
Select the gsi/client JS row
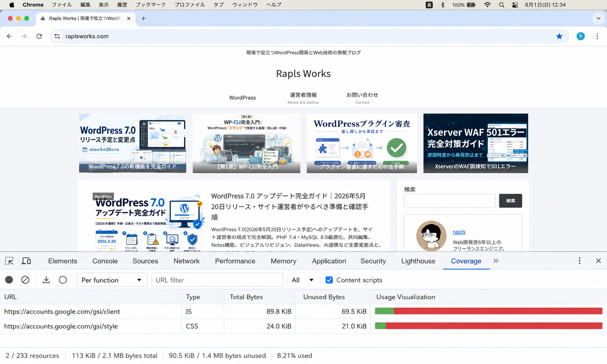[303, 312]
